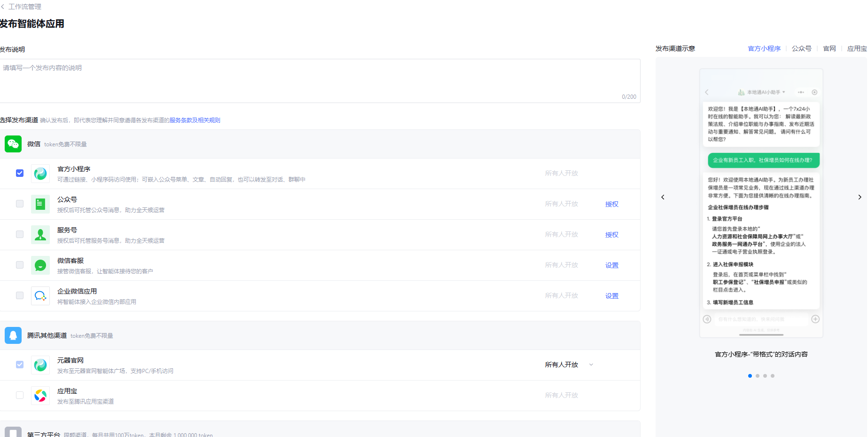Click the 企业微信应用 icon
This screenshot has width=868, height=437.
(x=40, y=296)
